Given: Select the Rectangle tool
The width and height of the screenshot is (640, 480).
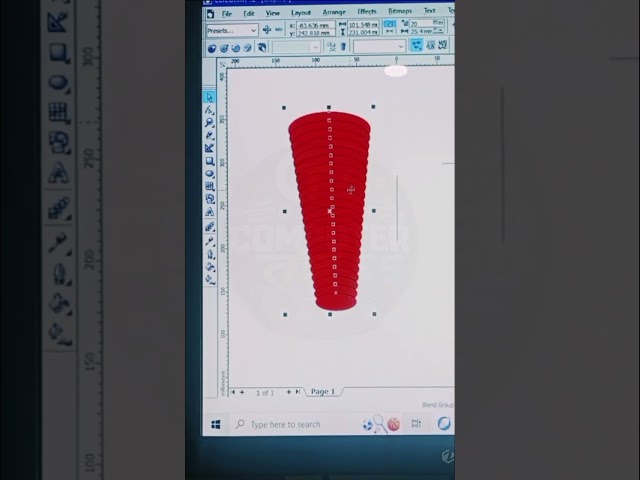Looking at the screenshot, I should 210,161.
